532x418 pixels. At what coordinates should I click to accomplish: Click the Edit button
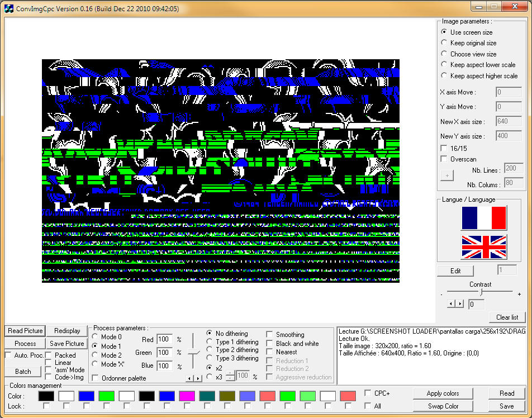455,270
